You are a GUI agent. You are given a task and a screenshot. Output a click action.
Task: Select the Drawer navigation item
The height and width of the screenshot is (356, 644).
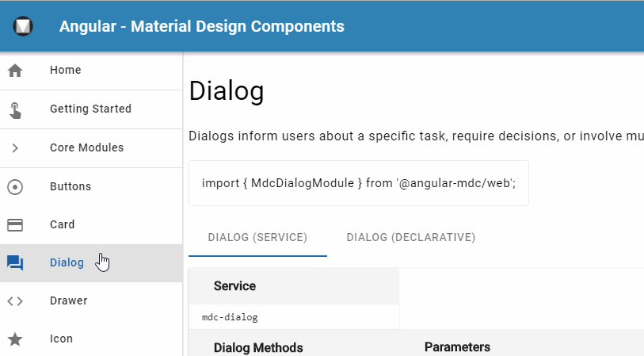tap(91, 301)
